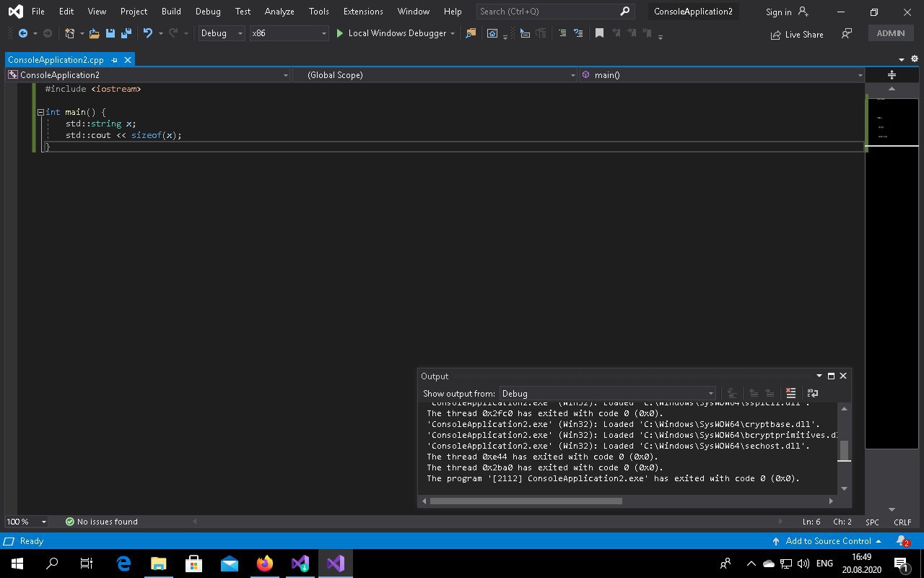The image size is (924, 578).
Task: Open the Windows Start menu
Action: click(17, 564)
